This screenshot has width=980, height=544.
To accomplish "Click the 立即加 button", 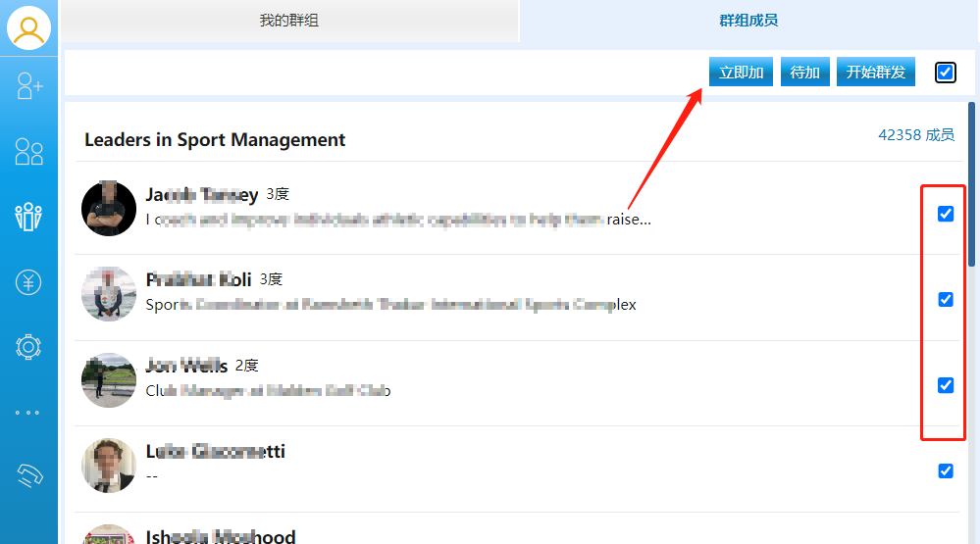I will pyautogui.click(x=741, y=73).
